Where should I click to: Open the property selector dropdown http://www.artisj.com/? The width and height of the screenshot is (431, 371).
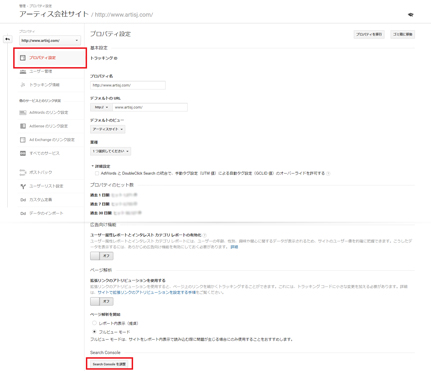pyautogui.click(x=50, y=40)
